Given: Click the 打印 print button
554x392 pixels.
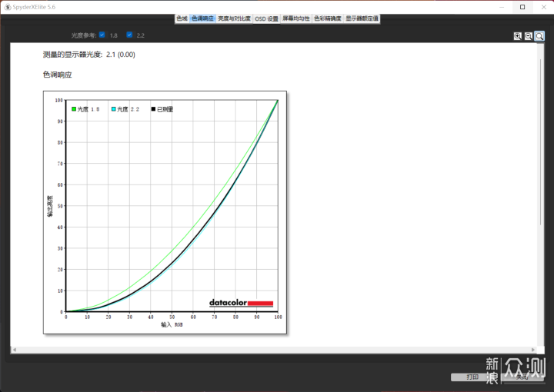Looking at the screenshot, I should pyautogui.click(x=472, y=377).
